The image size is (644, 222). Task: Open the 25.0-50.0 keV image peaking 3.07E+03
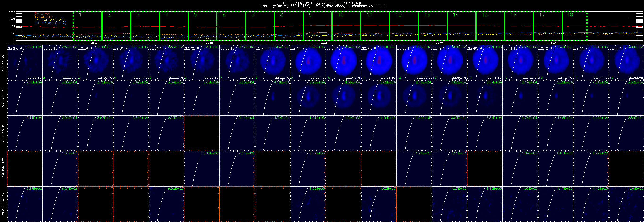(x=308, y=169)
